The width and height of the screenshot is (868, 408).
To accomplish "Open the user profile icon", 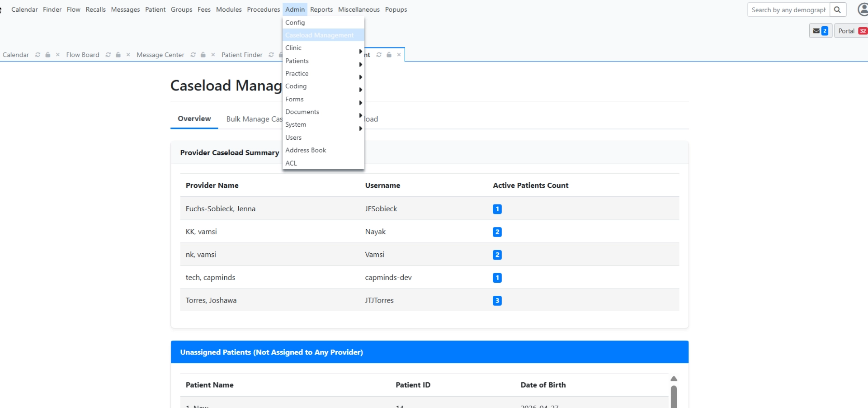I will point(863,9).
